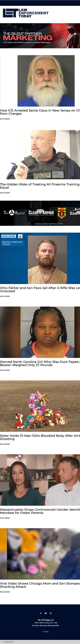Screen dimensions: 80x644
Task: Read more about starved North Carolina girl
Action: pos(5,370)
